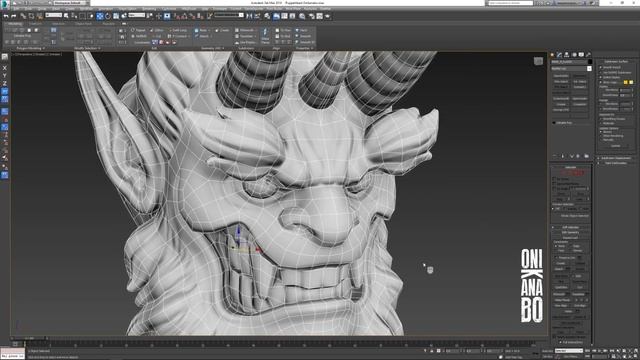The height and width of the screenshot is (360, 640).
Task: Switch to the Selection ribbon tab
Action: coord(58,24)
